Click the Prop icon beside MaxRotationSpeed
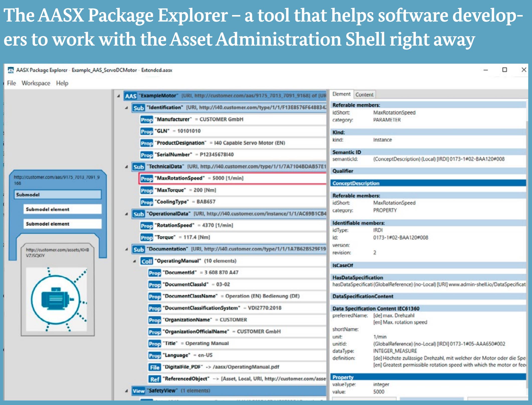This screenshot has height=405, width=532. coord(147,178)
